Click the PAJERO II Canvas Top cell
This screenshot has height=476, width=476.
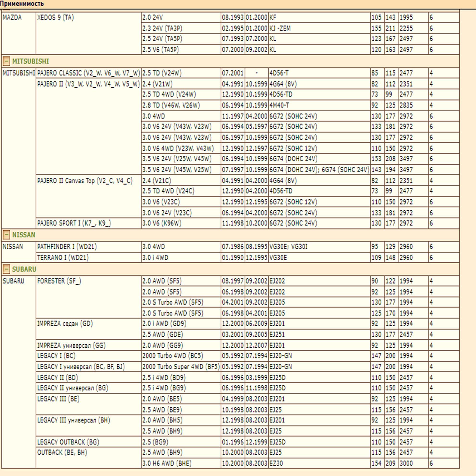85,181
